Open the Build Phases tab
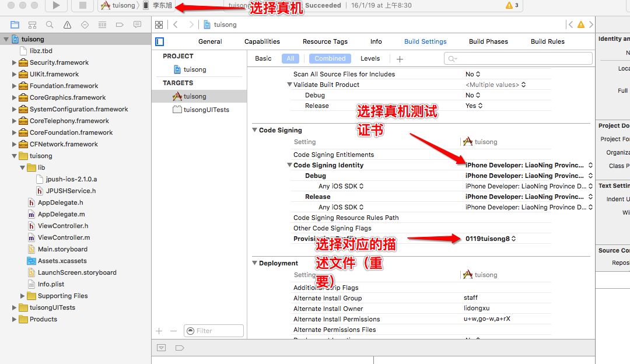The image size is (630, 364). click(x=488, y=41)
